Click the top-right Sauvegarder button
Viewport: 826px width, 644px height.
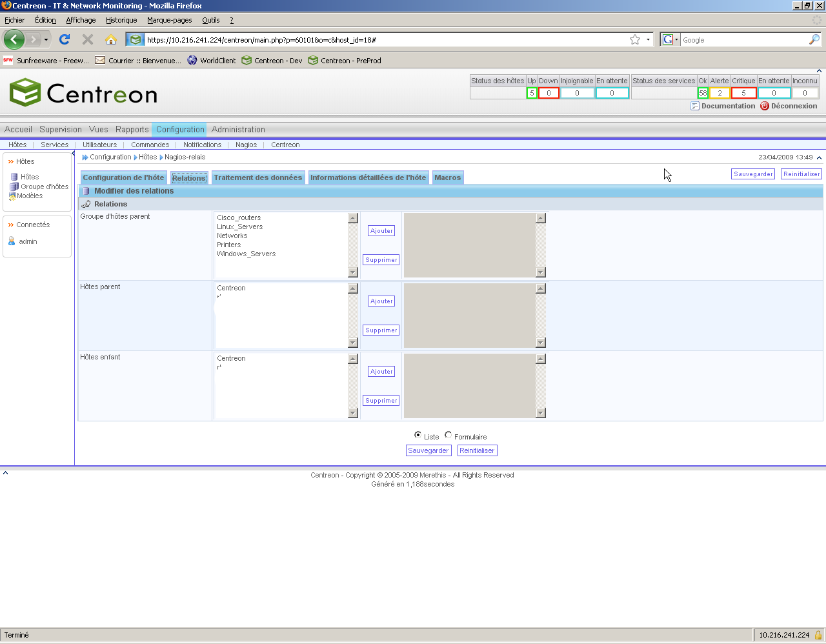[753, 174]
